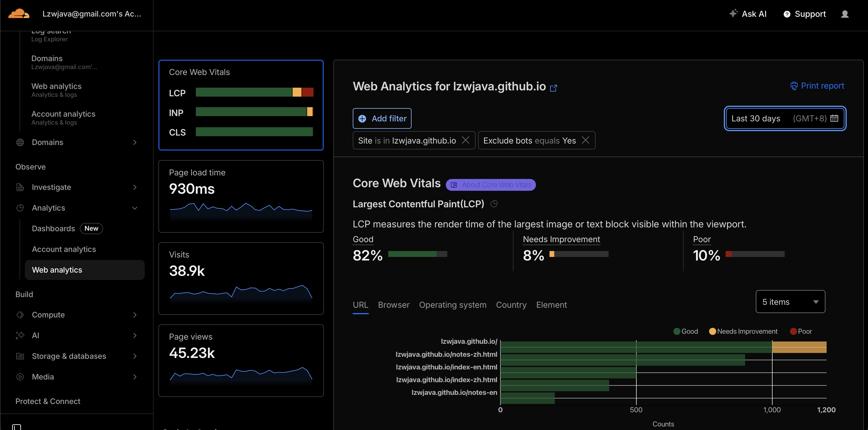Click the Good 82% progress bar
Screen dimensions: 868x430
(417, 254)
